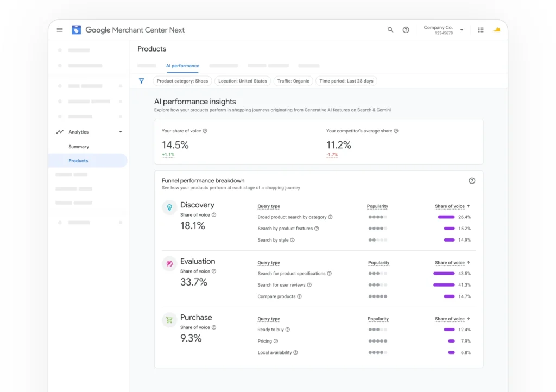Click popularity dots for Pricing row
Screen dimensions: 556x392
click(x=378, y=341)
